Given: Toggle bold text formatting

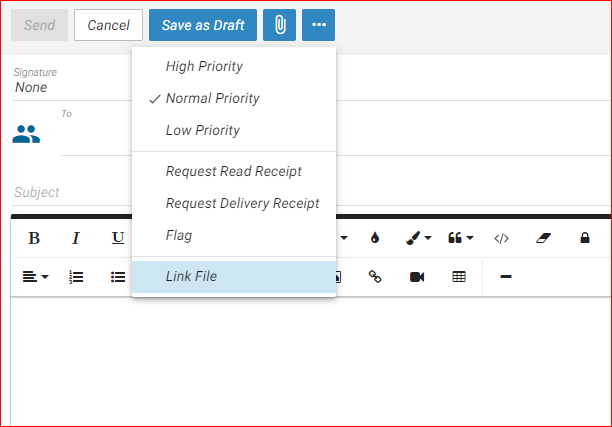Looking at the screenshot, I should point(34,238).
